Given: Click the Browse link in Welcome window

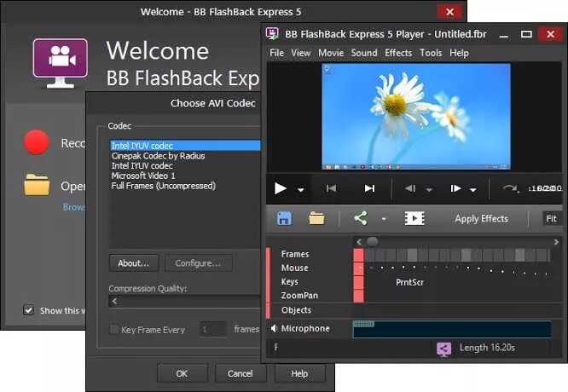Looking at the screenshot, I should point(74,207).
